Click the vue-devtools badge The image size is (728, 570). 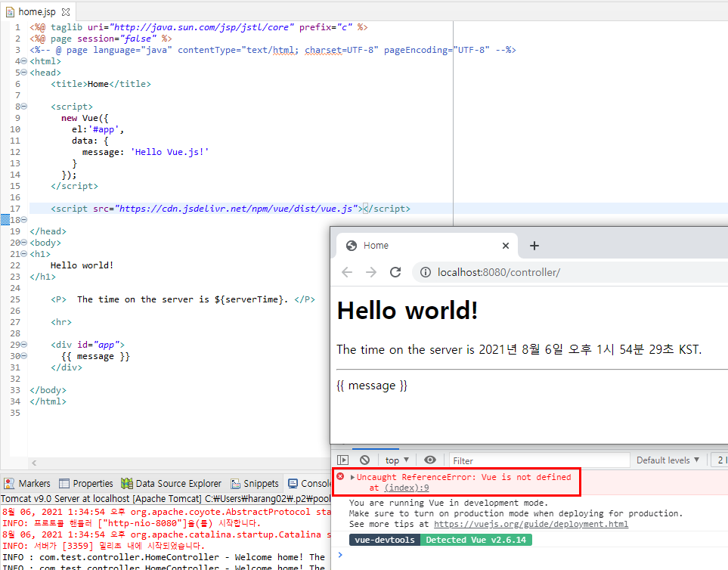(385, 540)
